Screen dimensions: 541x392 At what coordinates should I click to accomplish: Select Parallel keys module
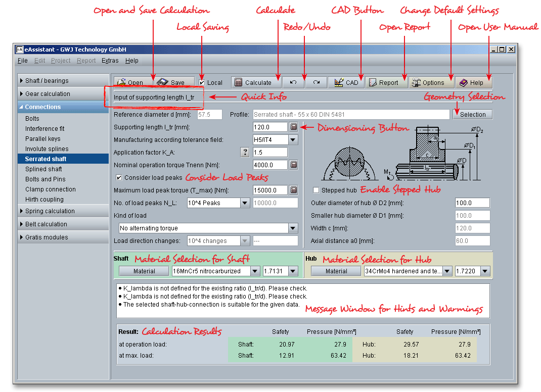point(63,138)
